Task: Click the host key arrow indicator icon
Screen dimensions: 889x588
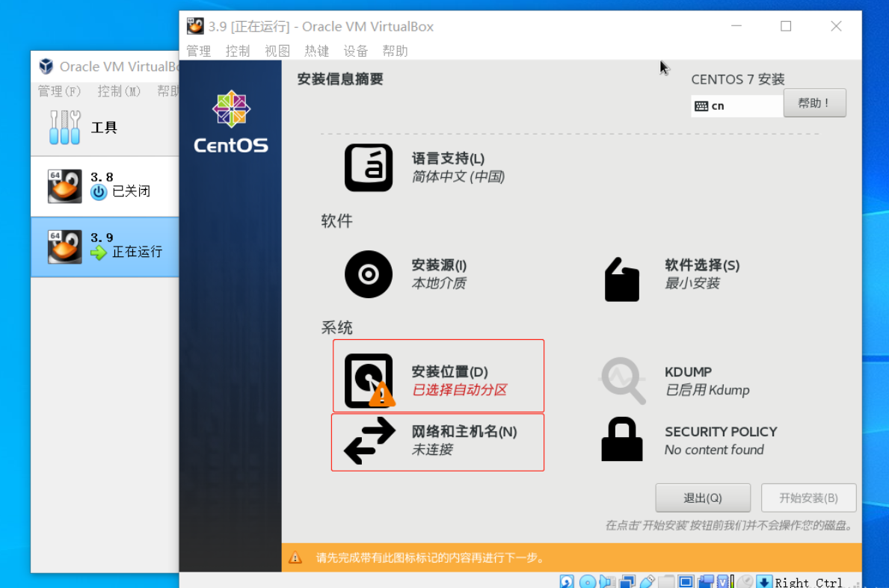Action: coord(764,581)
